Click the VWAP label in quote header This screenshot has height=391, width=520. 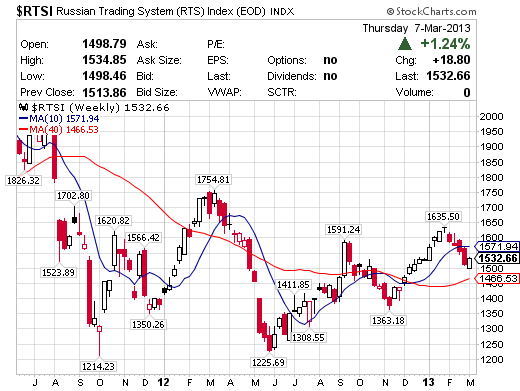pyautogui.click(x=224, y=92)
